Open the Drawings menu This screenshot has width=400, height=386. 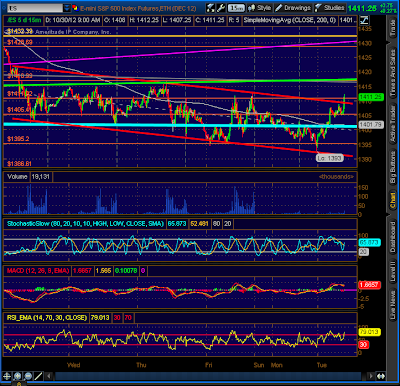[293, 8]
